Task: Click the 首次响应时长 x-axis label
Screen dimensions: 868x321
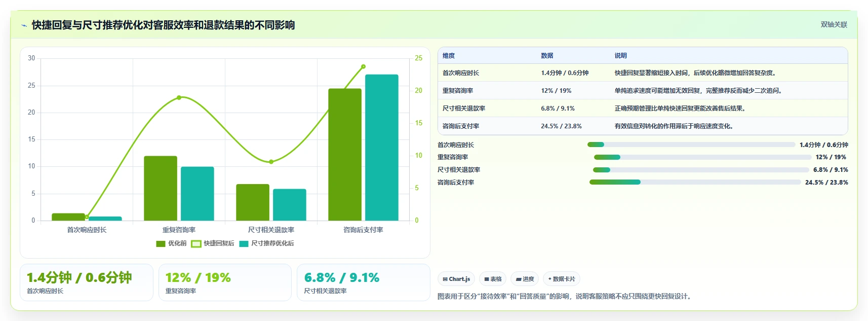Action: pyautogui.click(x=87, y=230)
